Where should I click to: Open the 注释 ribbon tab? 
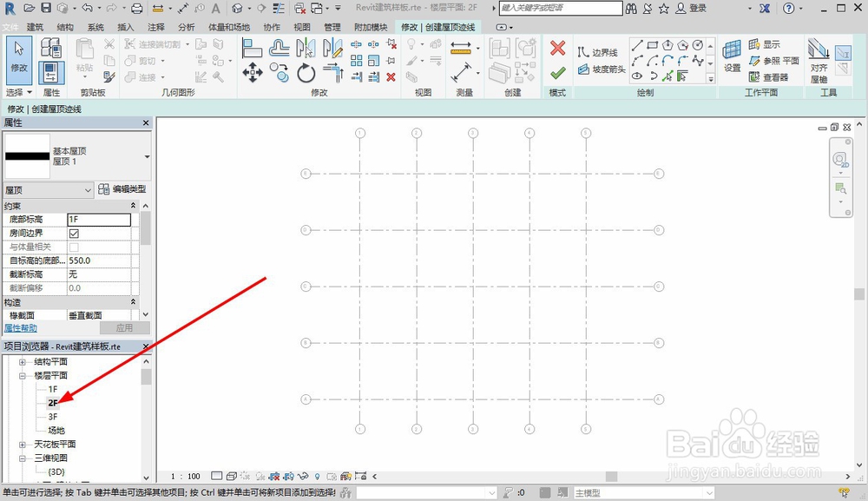click(156, 27)
